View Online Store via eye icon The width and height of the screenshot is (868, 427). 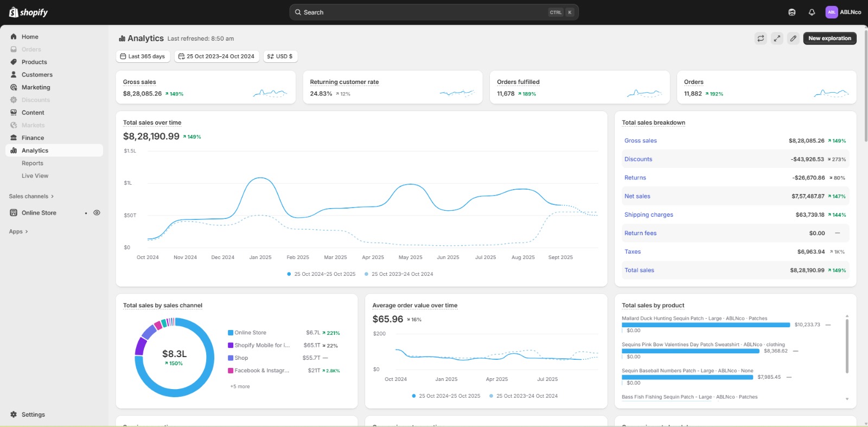[x=97, y=213]
